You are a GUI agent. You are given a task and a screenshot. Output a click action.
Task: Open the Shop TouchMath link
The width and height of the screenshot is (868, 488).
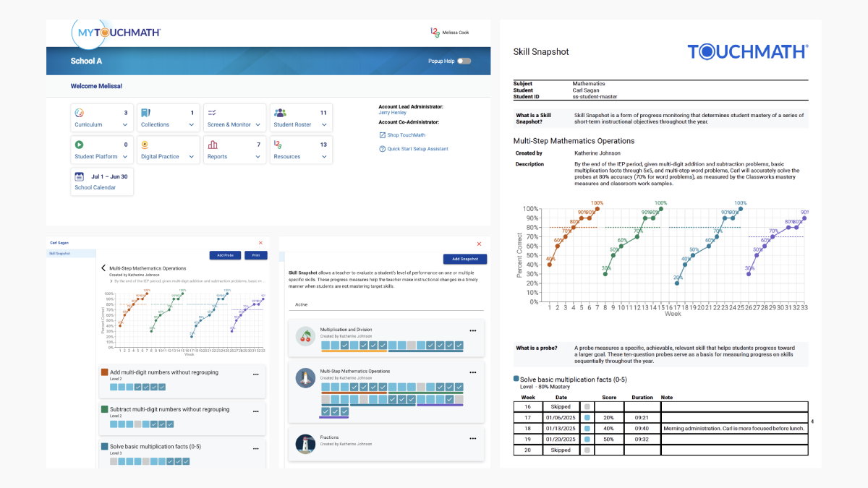coord(407,135)
